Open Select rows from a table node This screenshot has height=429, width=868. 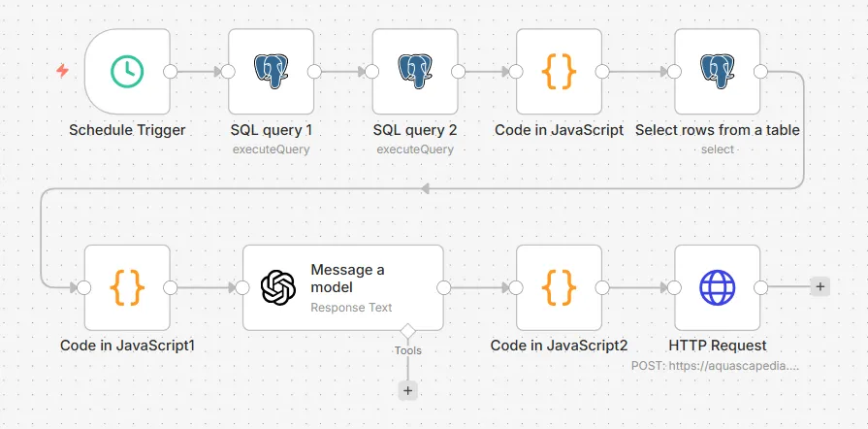(x=717, y=71)
